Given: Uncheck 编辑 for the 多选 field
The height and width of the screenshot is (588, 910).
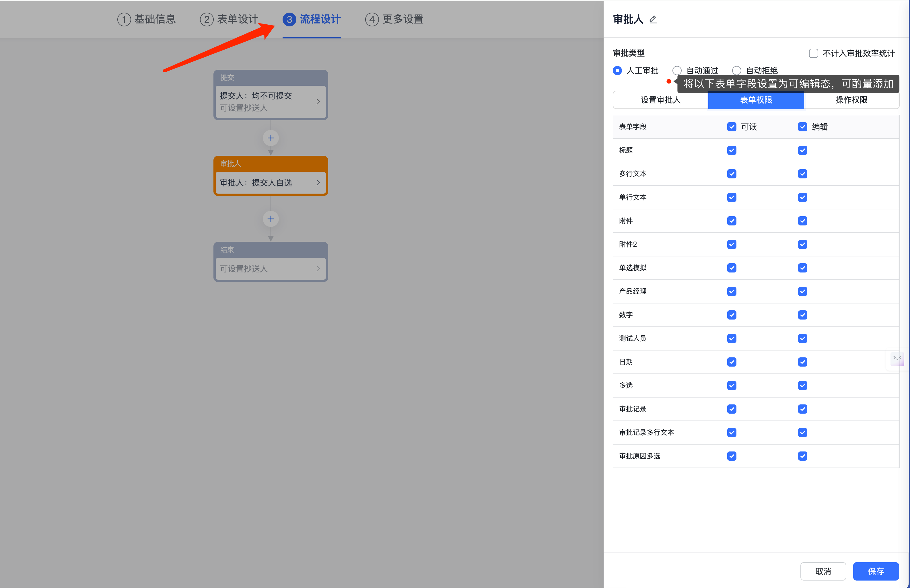Looking at the screenshot, I should pyautogui.click(x=803, y=385).
